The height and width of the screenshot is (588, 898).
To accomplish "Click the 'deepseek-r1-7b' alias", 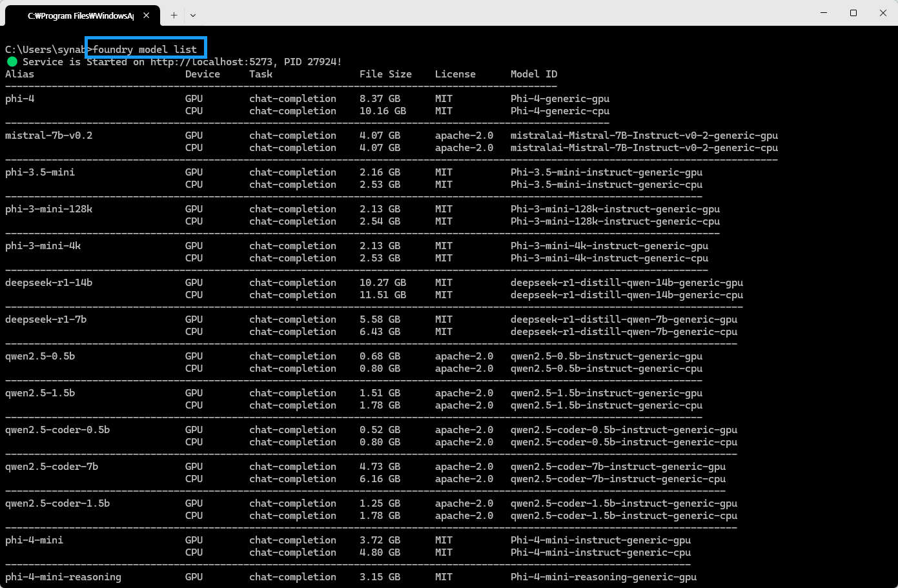I will pos(46,319).
